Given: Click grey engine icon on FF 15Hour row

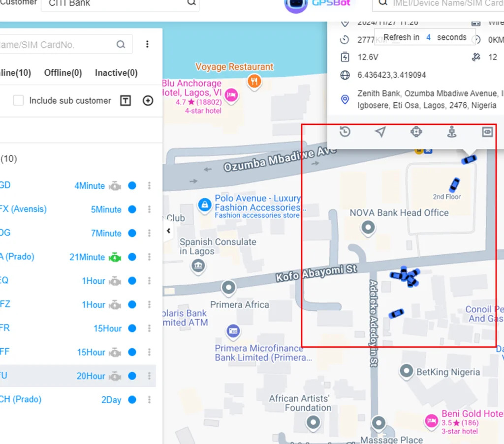Looking at the screenshot, I should click(115, 352).
